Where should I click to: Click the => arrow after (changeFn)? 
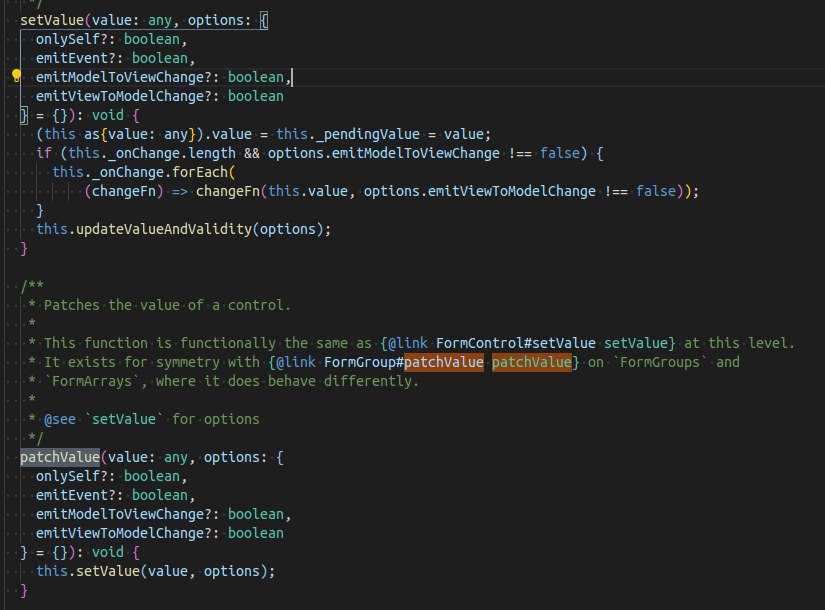coord(180,191)
